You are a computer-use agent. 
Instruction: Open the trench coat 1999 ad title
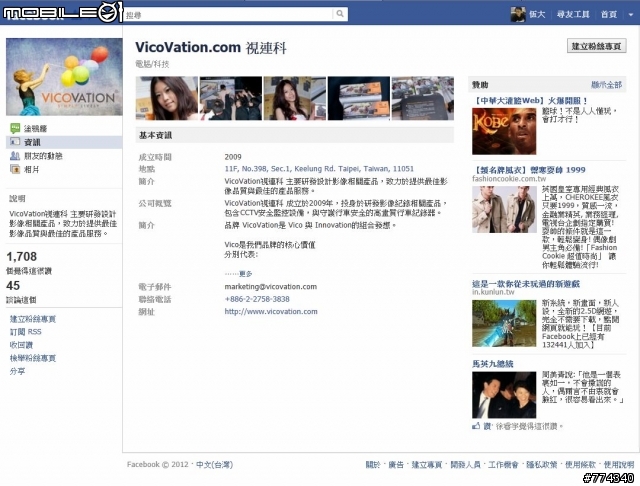[x=529, y=170]
